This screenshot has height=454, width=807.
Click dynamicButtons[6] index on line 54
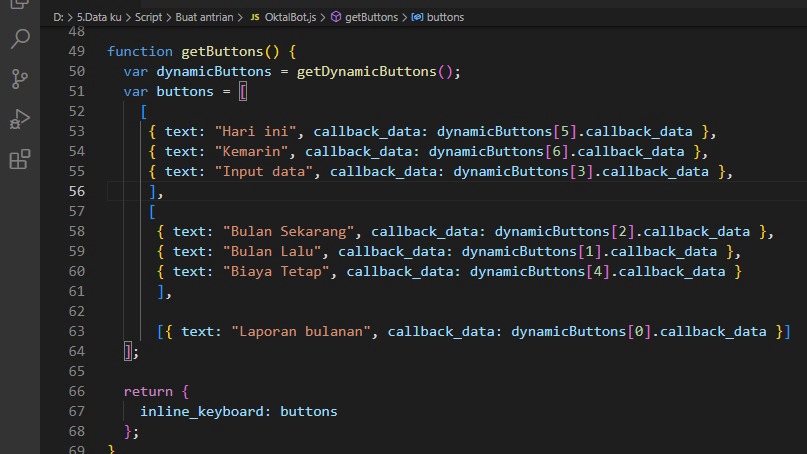pyautogui.click(x=498, y=151)
